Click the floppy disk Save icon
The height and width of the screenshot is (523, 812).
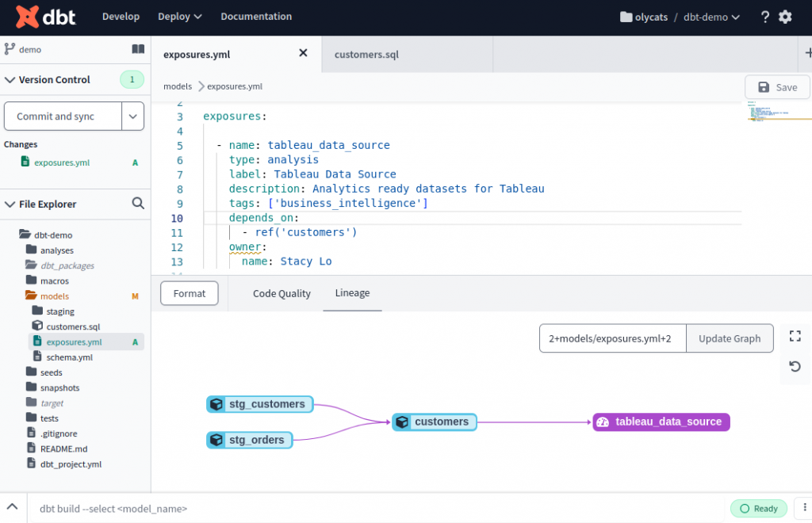click(x=764, y=87)
